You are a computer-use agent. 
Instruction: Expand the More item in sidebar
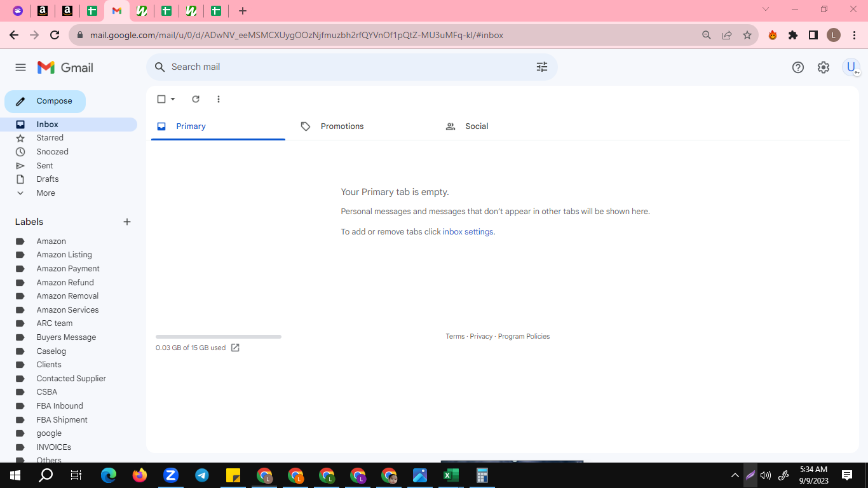tap(46, 193)
